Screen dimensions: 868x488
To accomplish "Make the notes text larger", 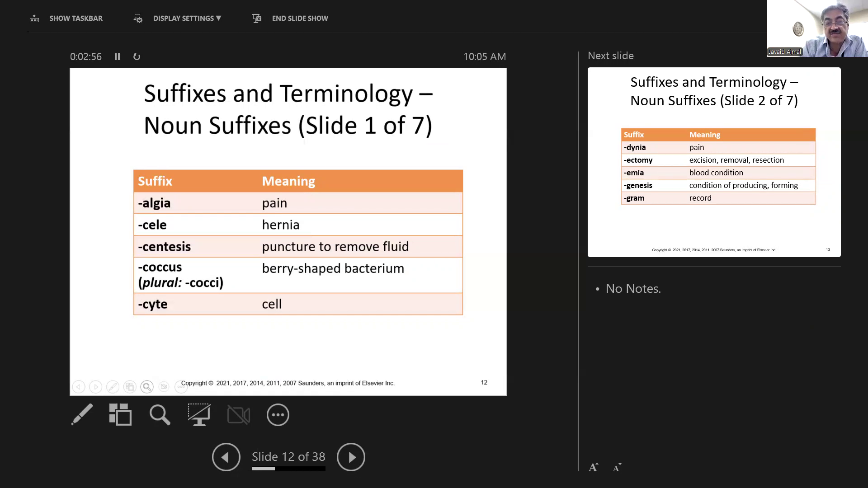I will coord(593,468).
